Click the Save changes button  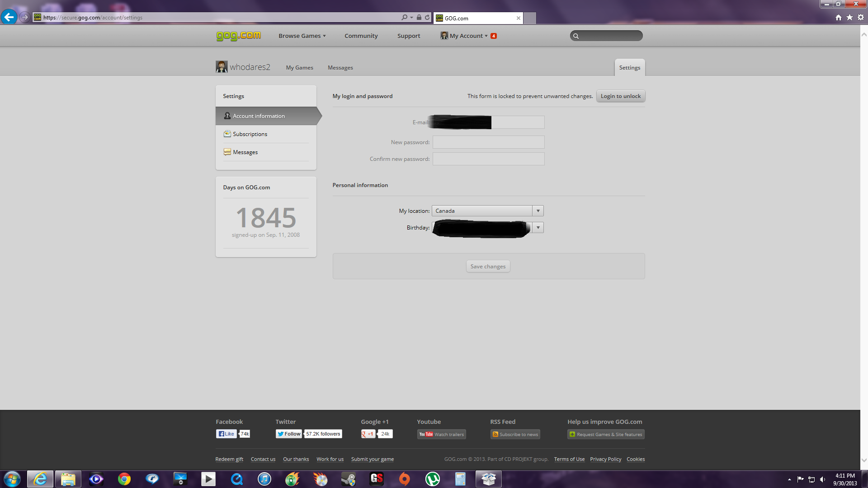pos(488,266)
